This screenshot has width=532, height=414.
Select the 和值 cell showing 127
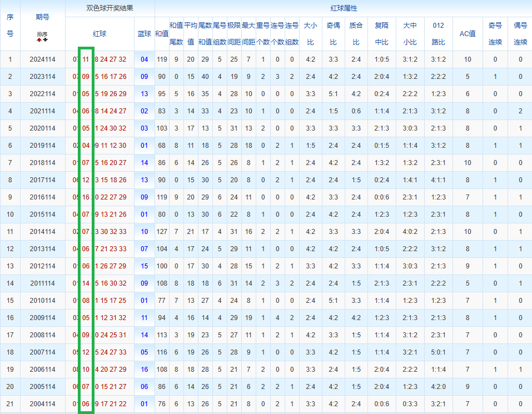click(162, 232)
